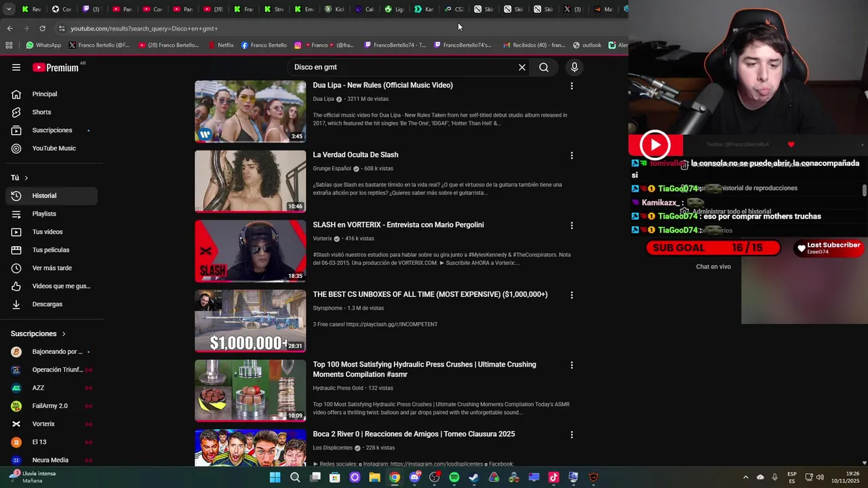Open the YouTube hamburger guide menu
The image size is (868, 488).
coord(16,67)
